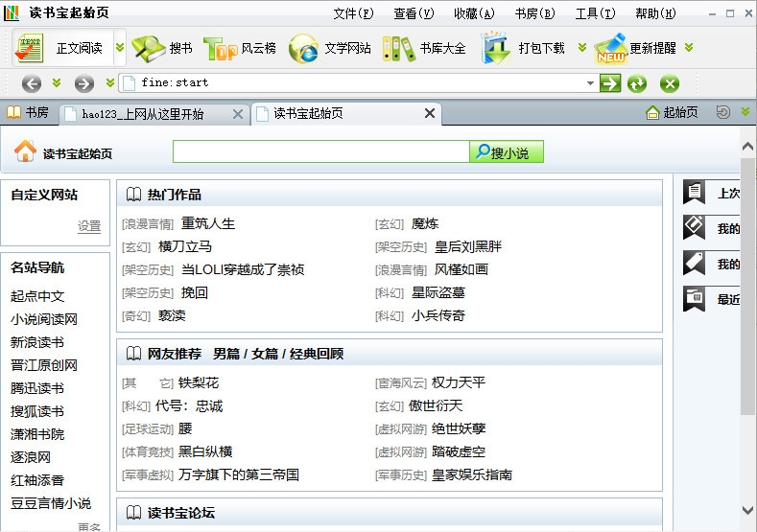Click the novel search input field

click(321, 151)
